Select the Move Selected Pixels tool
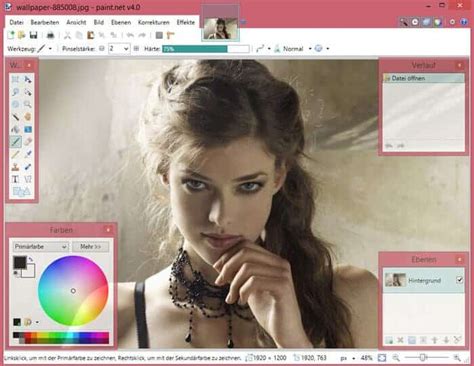 coord(28,79)
